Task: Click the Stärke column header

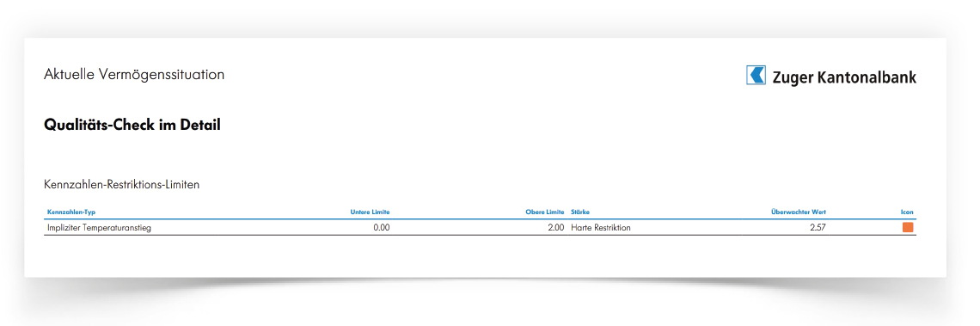Action: 580,212
